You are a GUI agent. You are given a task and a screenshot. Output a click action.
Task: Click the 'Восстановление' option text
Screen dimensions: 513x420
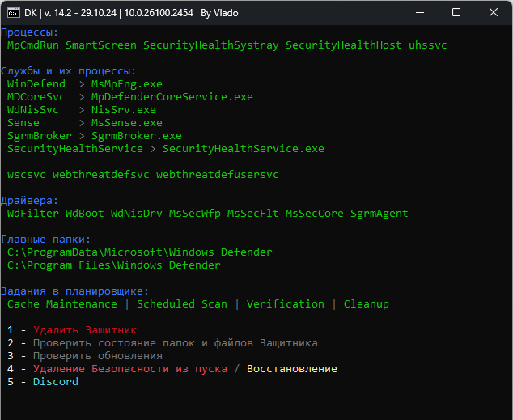(x=292, y=369)
